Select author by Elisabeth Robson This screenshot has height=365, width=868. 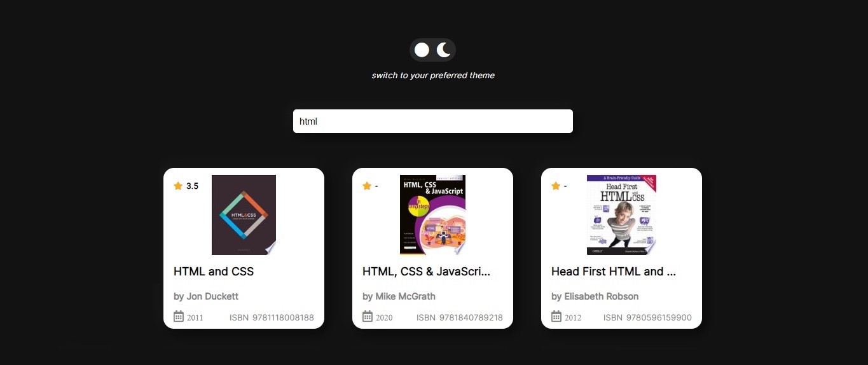click(595, 296)
